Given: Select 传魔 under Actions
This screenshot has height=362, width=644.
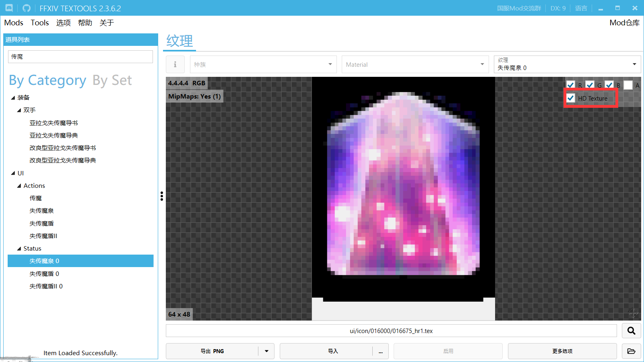Looking at the screenshot, I should (35, 198).
